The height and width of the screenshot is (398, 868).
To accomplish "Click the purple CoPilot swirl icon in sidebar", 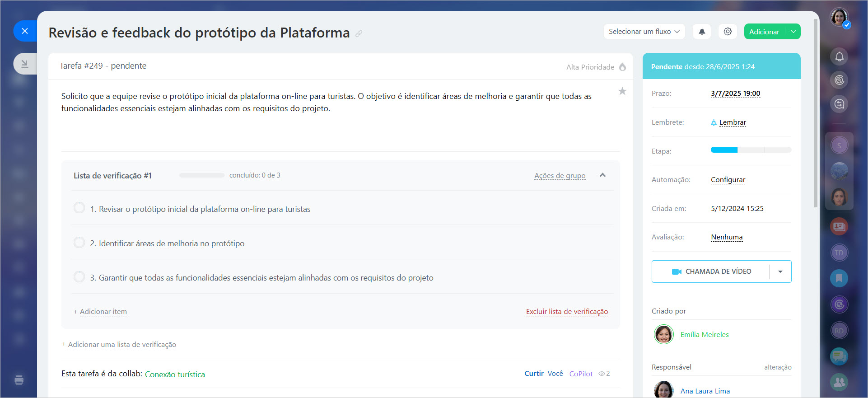I will click(839, 304).
